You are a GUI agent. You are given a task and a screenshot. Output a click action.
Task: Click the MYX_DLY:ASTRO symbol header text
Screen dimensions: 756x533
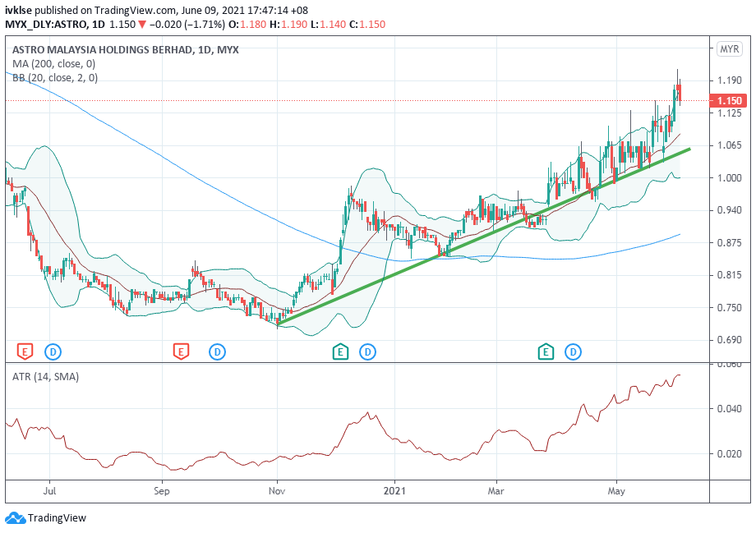(x=47, y=24)
